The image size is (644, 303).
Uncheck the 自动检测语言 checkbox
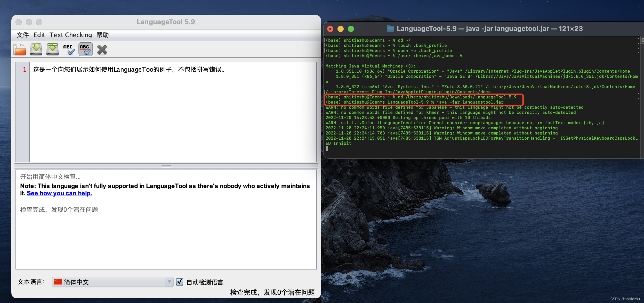point(180,282)
